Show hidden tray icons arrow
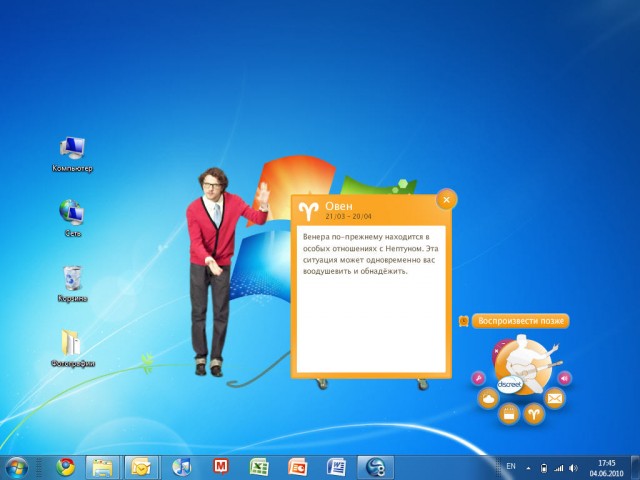Viewport: 640px width, 480px height. click(529, 468)
